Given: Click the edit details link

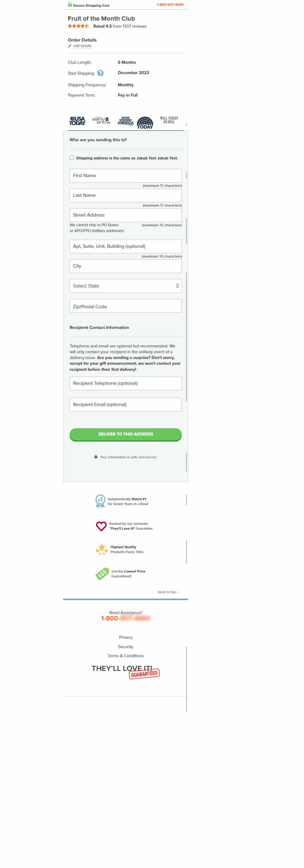Looking at the screenshot, I should pos(82,46).
